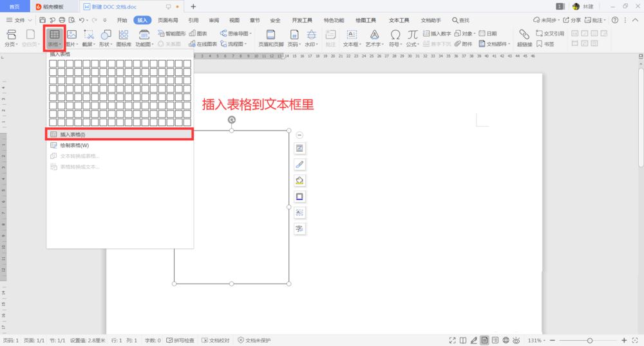Screen dimensions: 644x346
Task: Expand the 文件 (File) menu arrow
Action: [30, 20]
